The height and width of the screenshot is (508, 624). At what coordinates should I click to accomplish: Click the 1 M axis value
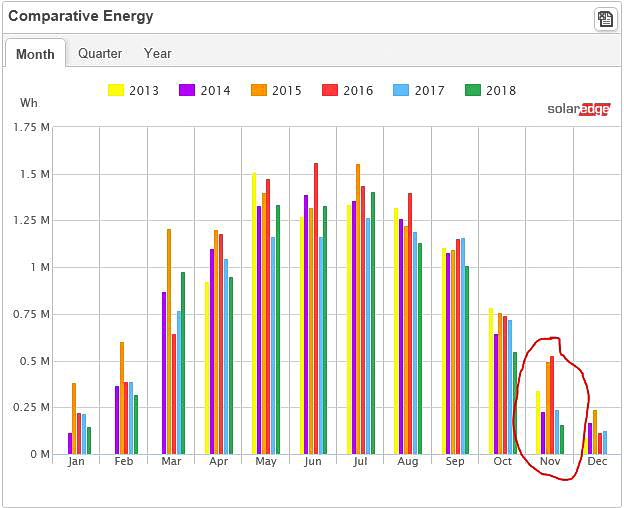coord(40,267)
